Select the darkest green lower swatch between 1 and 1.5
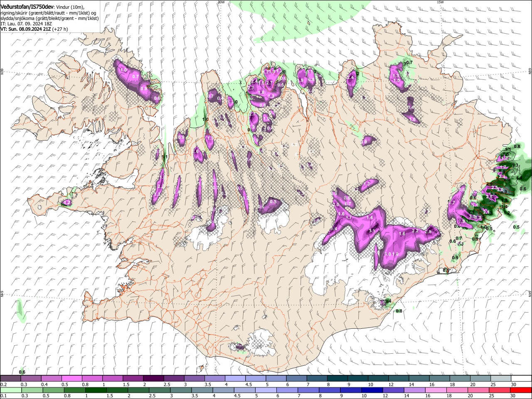This screenshot has height=399, width=532. pyautogui.click(x=96, y=390)
